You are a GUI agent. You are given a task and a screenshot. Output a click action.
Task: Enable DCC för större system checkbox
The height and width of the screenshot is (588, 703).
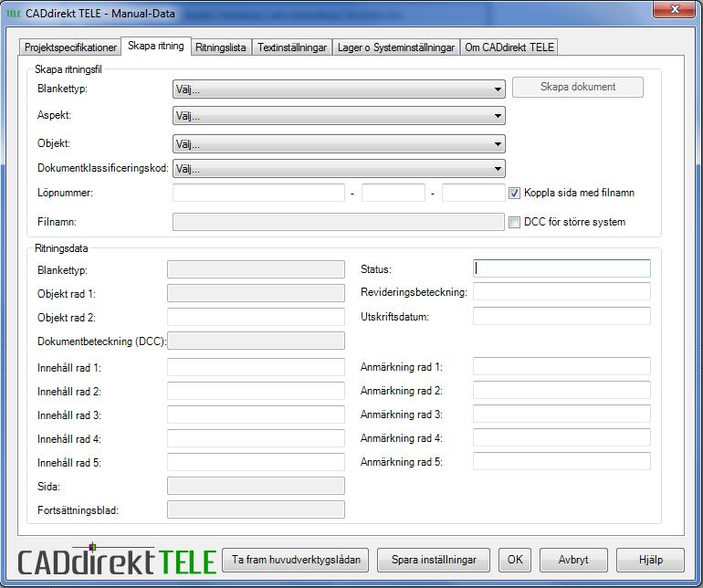point(514,222)
